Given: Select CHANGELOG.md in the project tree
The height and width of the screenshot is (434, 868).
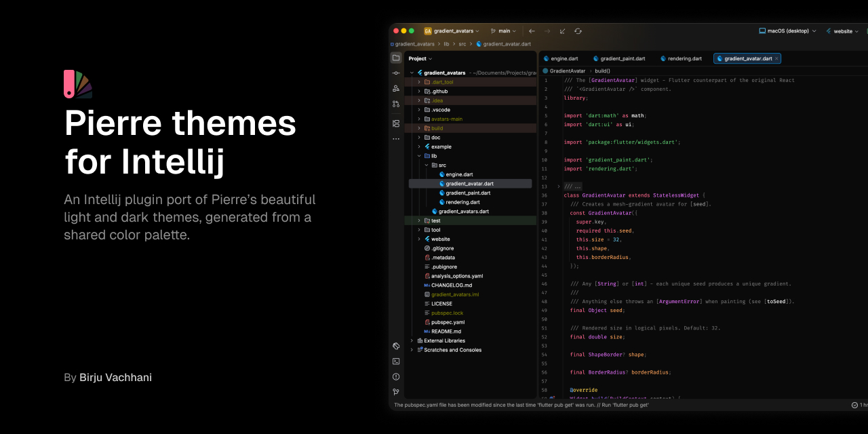Looking at the screenshot, I should pyautogui.click(x=448, y=285).
